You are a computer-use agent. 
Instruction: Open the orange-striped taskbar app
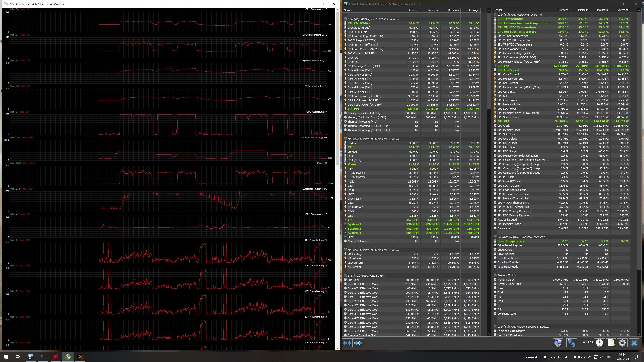tap(80, 357)
